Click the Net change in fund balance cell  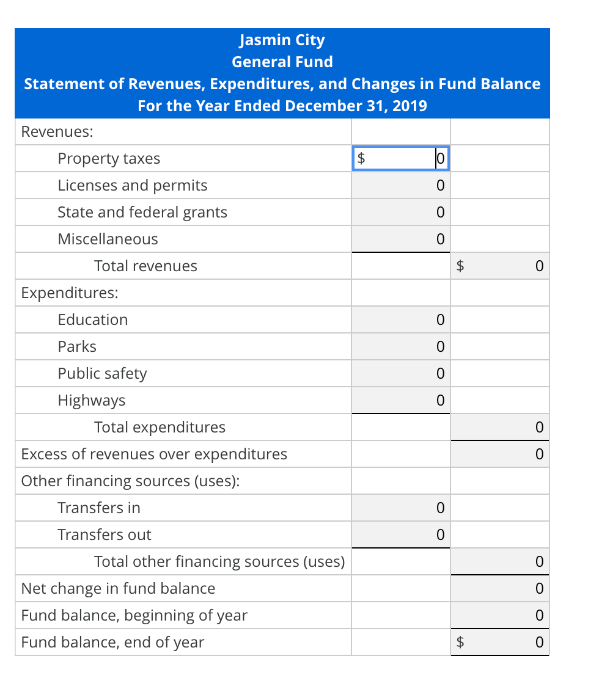click(499, 588)
